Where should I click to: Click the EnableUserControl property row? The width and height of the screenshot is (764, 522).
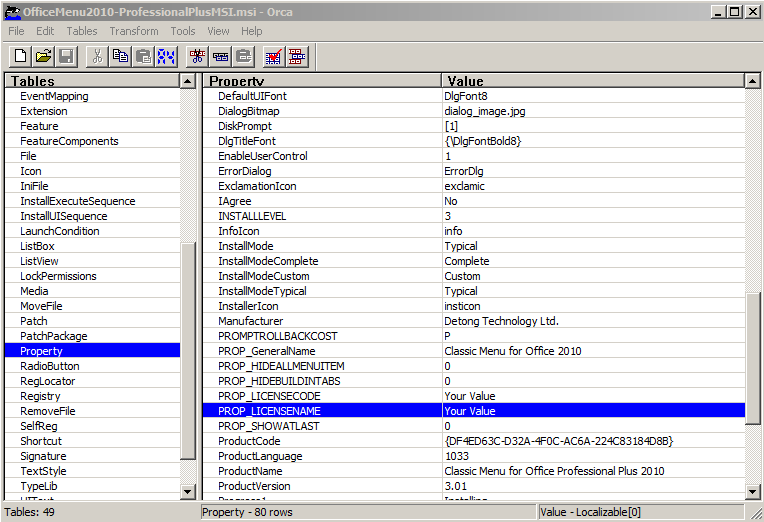coord(474,156)
